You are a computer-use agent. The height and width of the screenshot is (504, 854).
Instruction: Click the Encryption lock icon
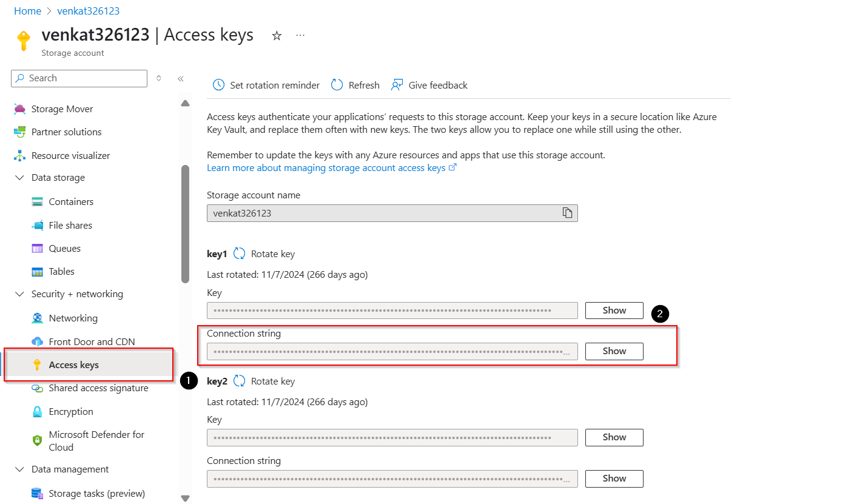tap(38, 411)
